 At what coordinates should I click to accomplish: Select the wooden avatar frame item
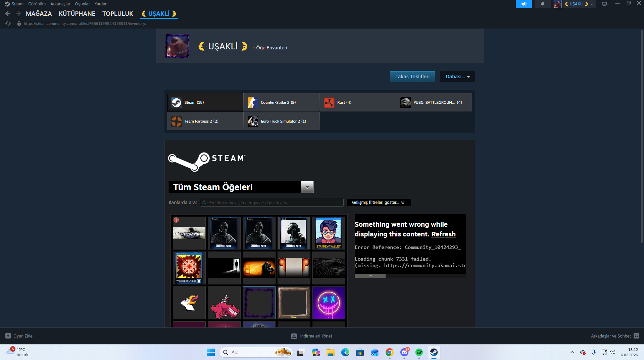[294, 303]
